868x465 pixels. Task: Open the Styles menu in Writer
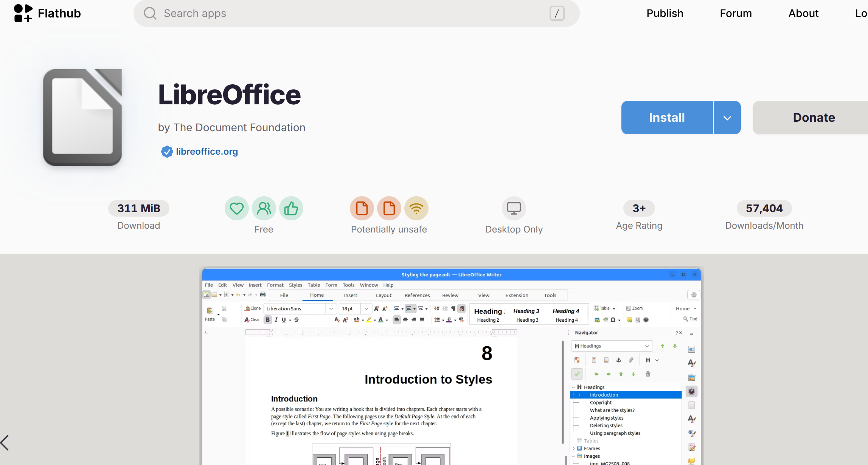pyautogui.click(x=296, y=285)
